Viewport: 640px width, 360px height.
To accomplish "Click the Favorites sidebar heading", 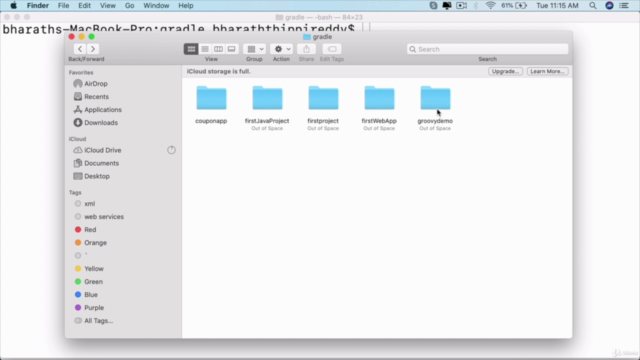I will pyautogui.click(x=81, y=73).
